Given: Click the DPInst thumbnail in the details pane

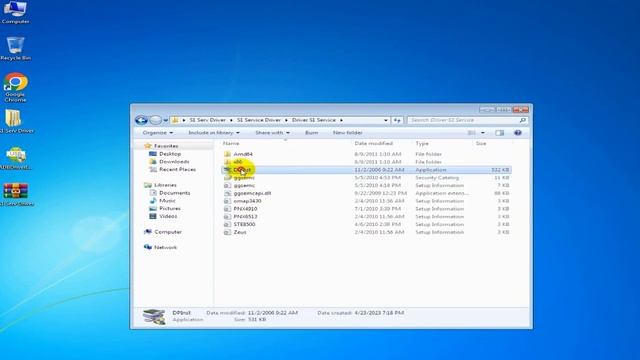Looking at the screenshot, I should click(x=154, y=316).
